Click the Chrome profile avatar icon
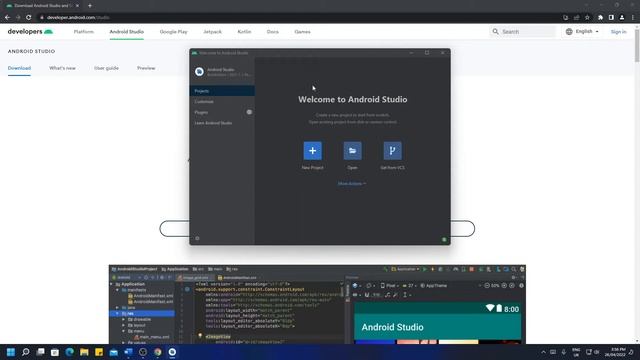 pyautogui.click(x=622, y=18)
